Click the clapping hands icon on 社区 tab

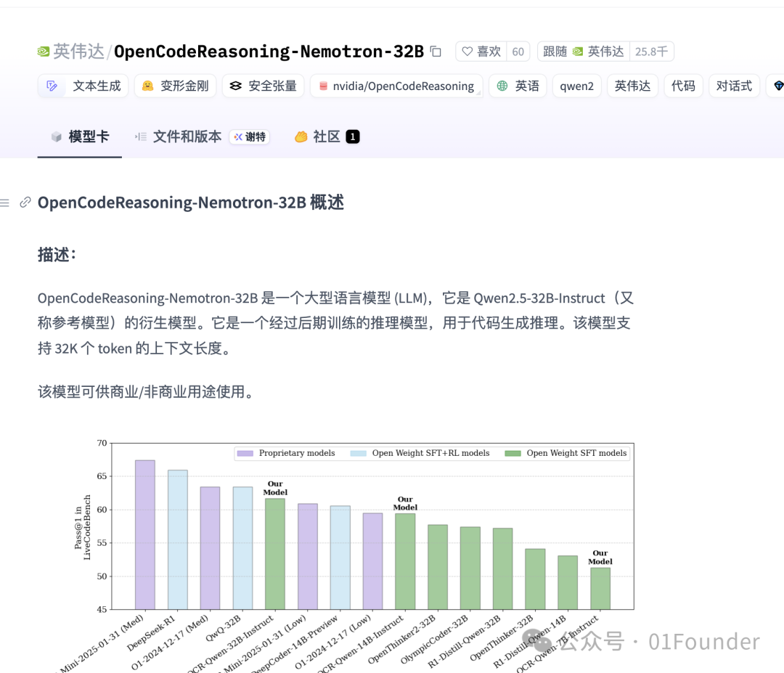(x=301, y=136)
